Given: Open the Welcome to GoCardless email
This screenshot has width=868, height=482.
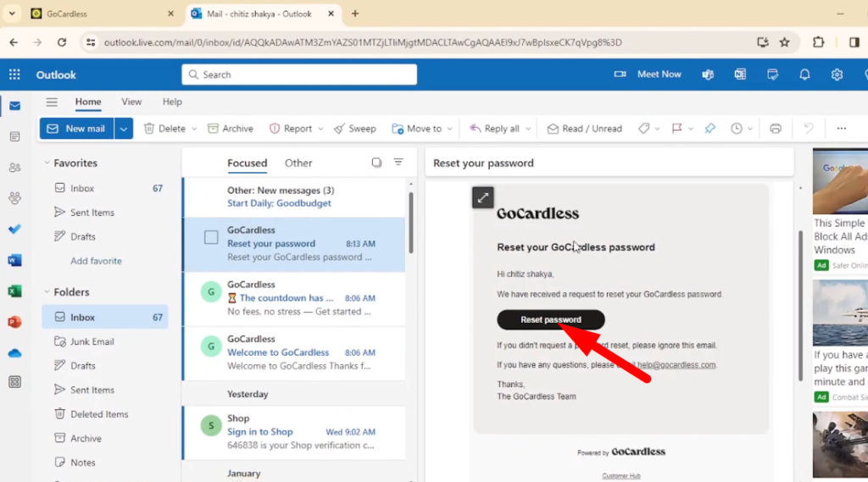Looking at the screenshot, I should click(294, 352).
